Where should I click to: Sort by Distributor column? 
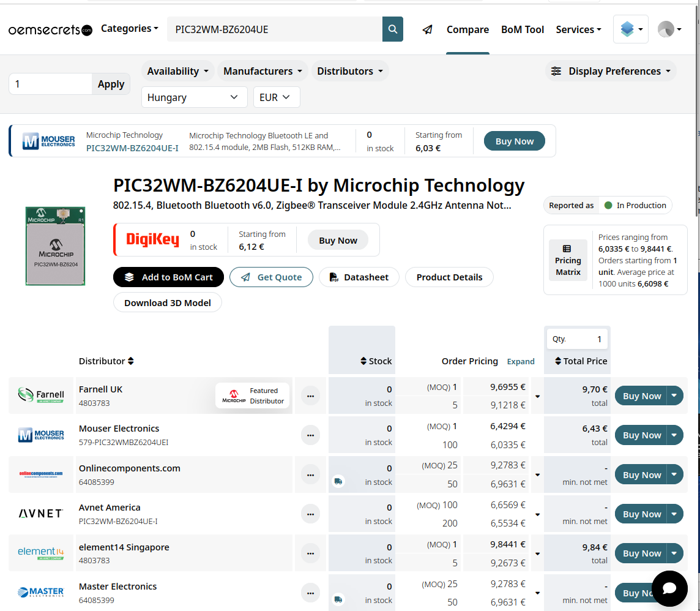pos(106,361)
